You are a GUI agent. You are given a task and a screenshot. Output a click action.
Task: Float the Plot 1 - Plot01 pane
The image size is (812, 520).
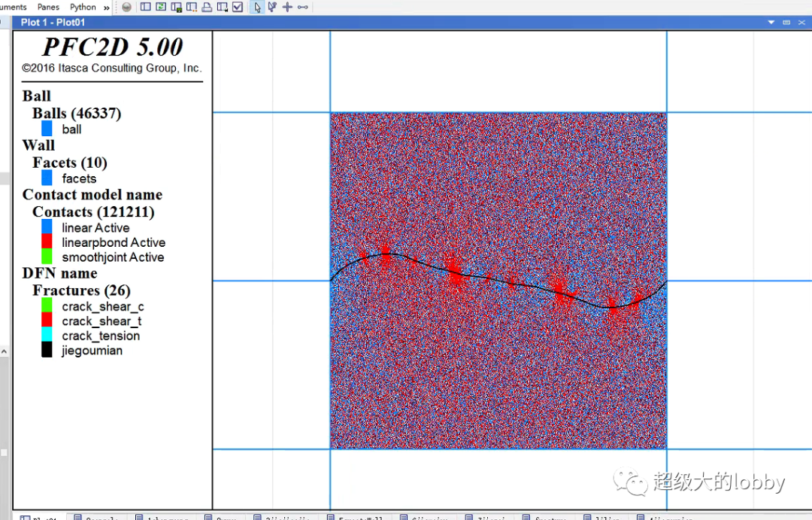786,23
